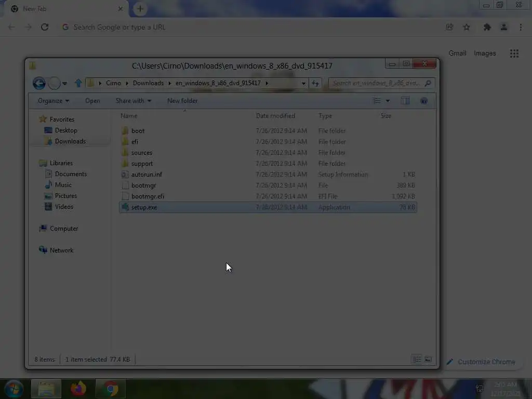Viewport: 532px width, 399px height.
Task: Open Images link in Chrome
Action: (485, 54)
